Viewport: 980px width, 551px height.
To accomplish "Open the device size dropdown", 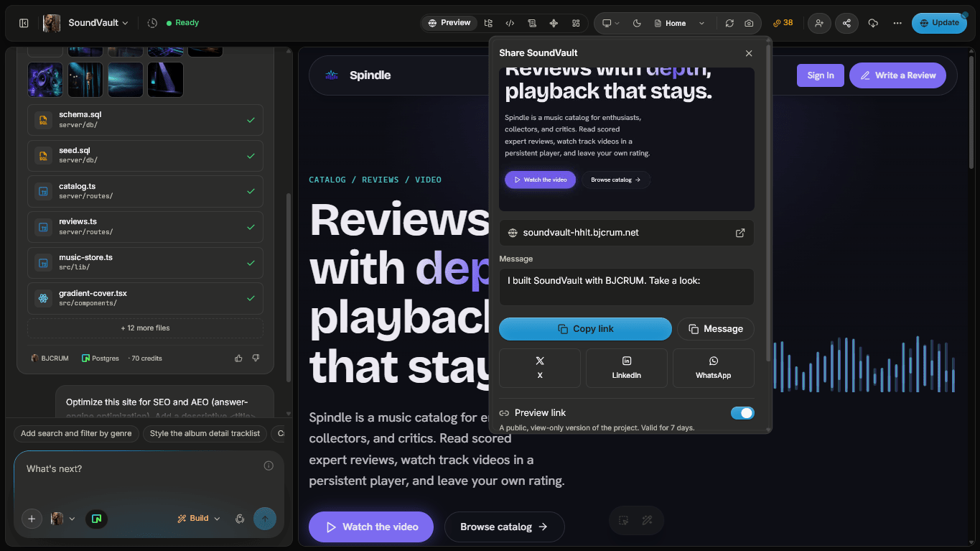I will [610, 23].
